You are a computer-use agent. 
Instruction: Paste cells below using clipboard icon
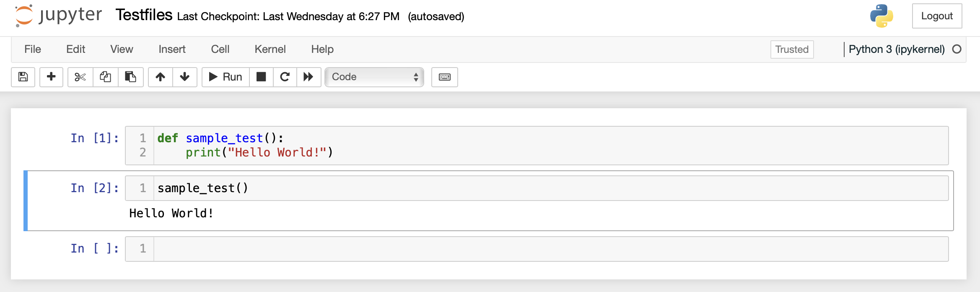point(131,77)
